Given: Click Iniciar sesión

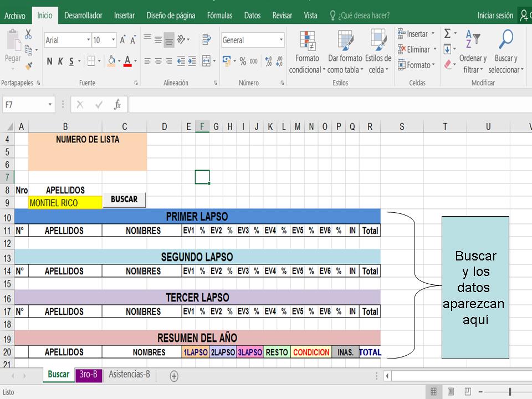Looking at the screenshot, I should 495,16.
